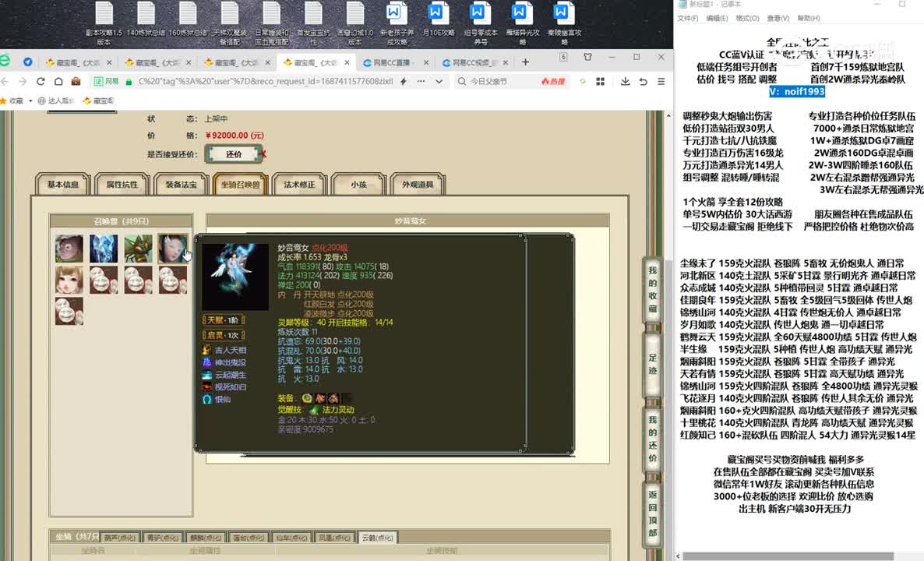Open the browser hamburger menu

tap(661, 81)
